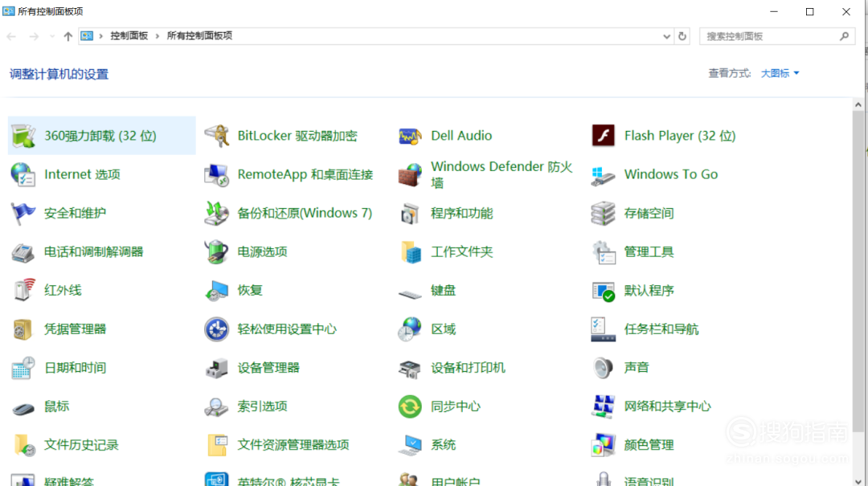
Task: Select the 所有控制面板项 breadcrumb
Action: point(199,36)
